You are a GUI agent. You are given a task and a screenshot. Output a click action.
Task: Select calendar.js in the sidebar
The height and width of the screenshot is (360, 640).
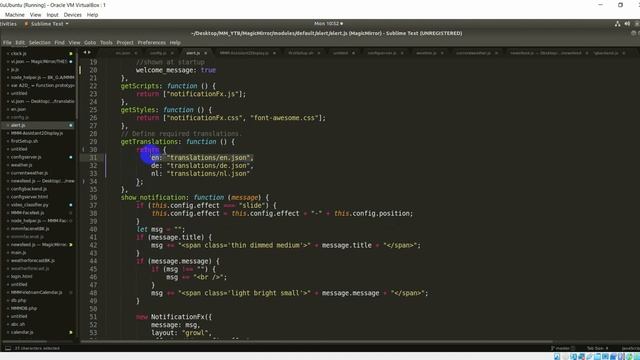click(x=22, y=332)
